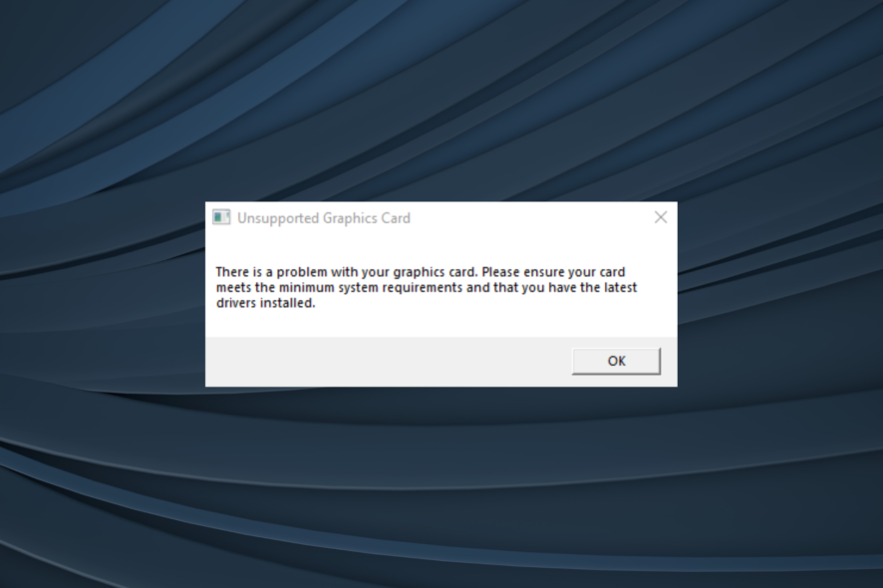Click the "minimum system requirements" phrase
Image resolution: width=883 pixels, height=588 pixels.
[370, 288]
